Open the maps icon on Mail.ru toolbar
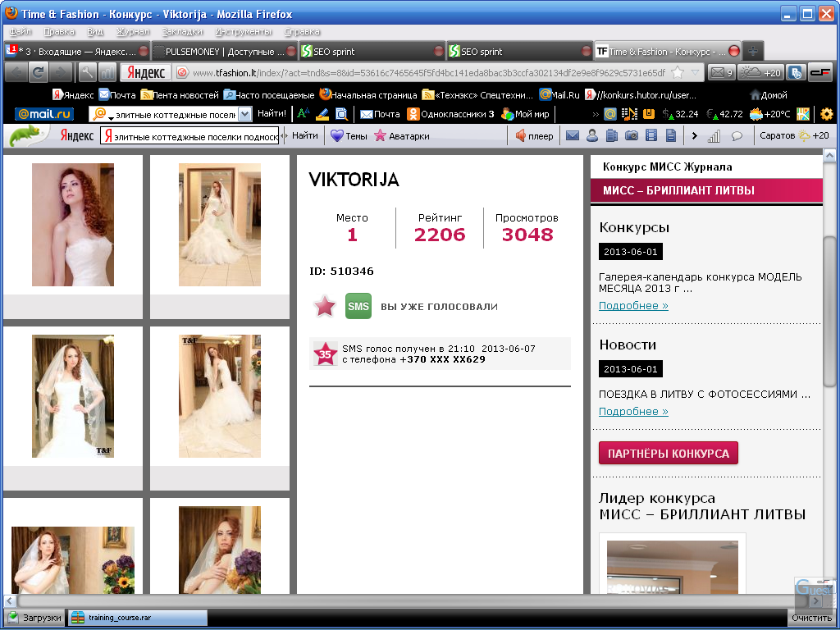Image resolution: width=840 pixels, height=630 pixels. pyautogui.click(x=803, y=113)
